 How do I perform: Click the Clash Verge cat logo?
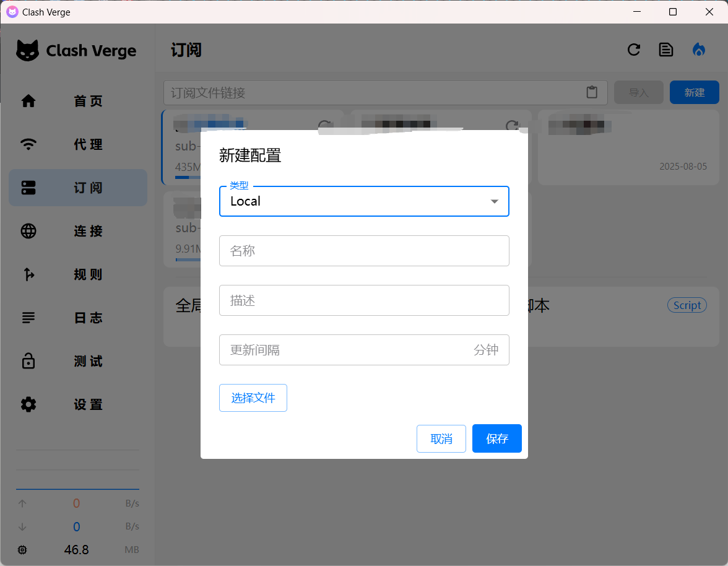(27, 51)
